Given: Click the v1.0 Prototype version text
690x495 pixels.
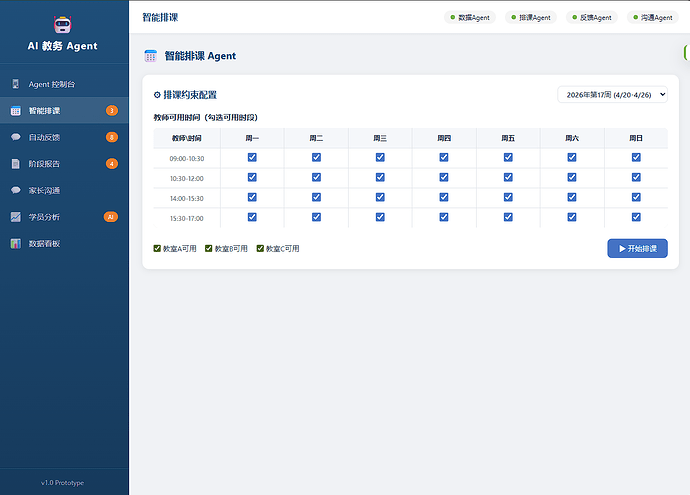Looking at the screenshot, I should coord(62,483).
